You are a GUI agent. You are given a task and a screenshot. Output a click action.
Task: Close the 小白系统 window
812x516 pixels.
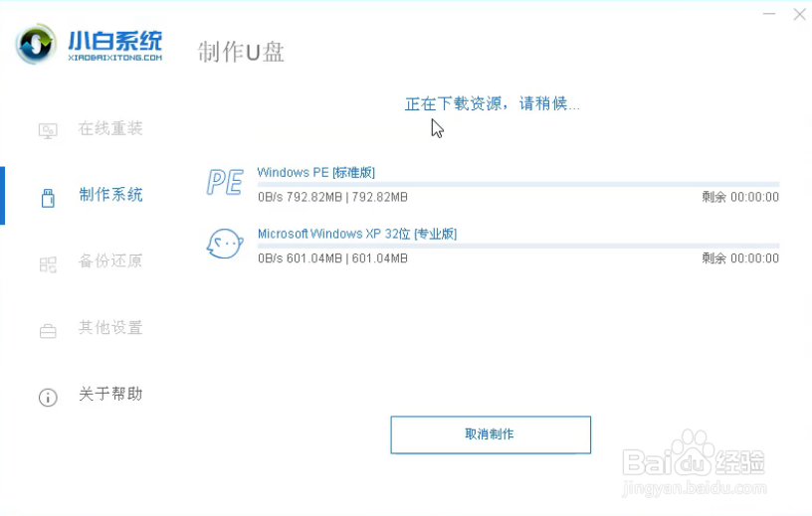[800, 14]
